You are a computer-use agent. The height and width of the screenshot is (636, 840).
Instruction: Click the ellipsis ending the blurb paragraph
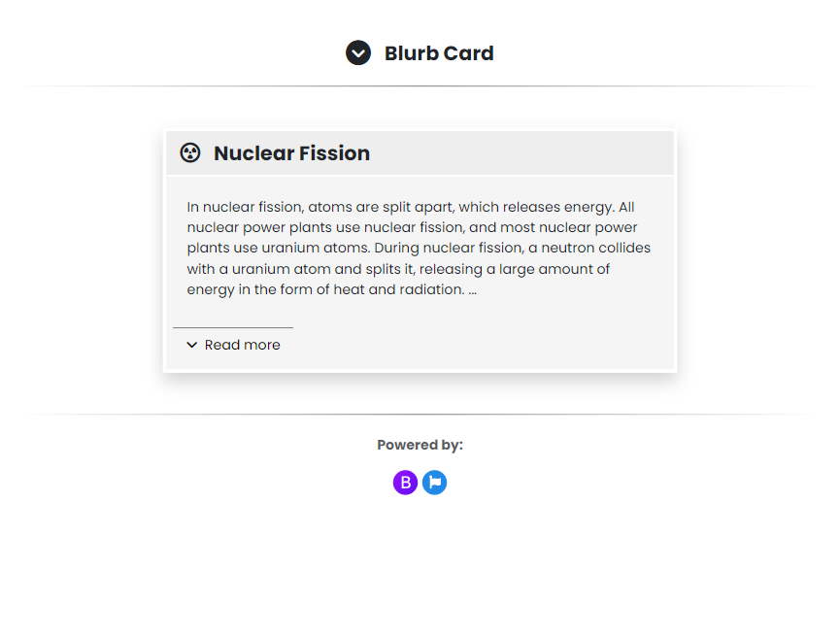pos(472,290)
